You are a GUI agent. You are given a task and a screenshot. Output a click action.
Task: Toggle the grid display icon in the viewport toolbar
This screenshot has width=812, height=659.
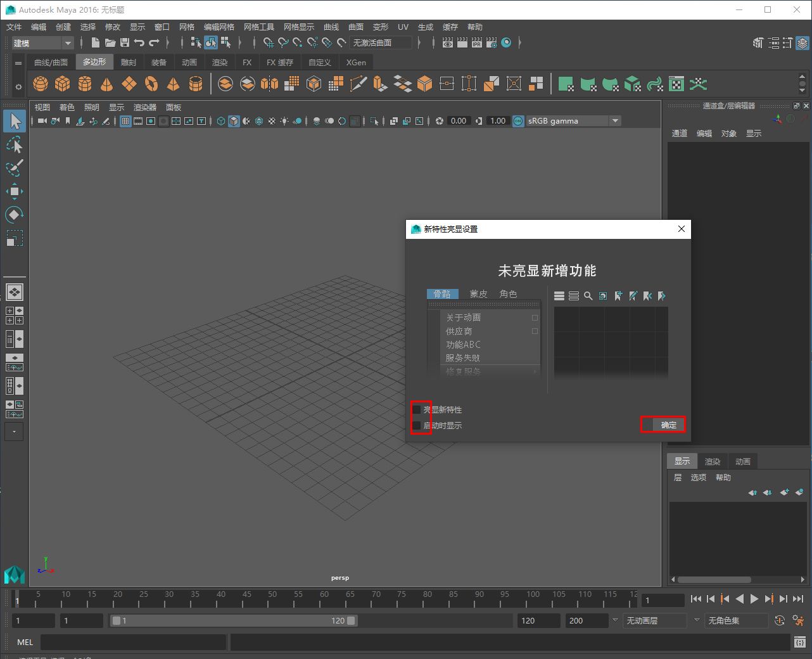[x=125, y=121]
